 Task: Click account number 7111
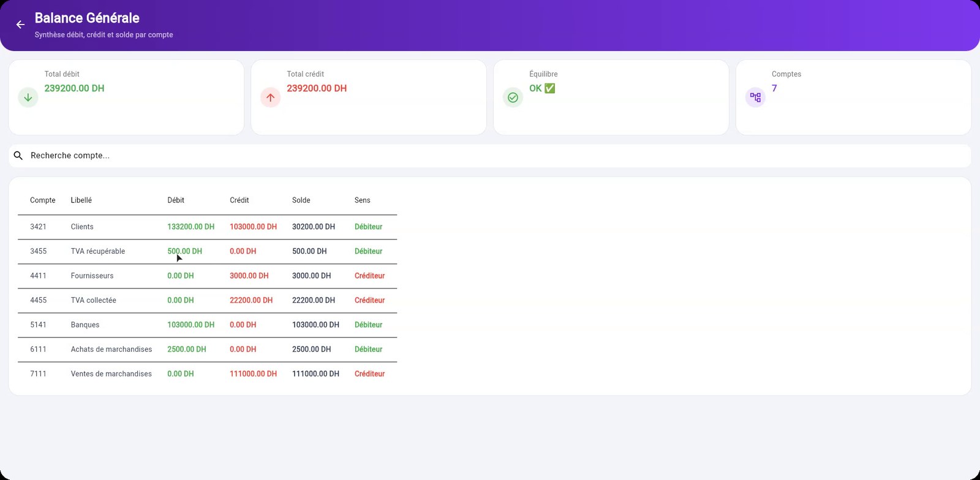point(39,374)
